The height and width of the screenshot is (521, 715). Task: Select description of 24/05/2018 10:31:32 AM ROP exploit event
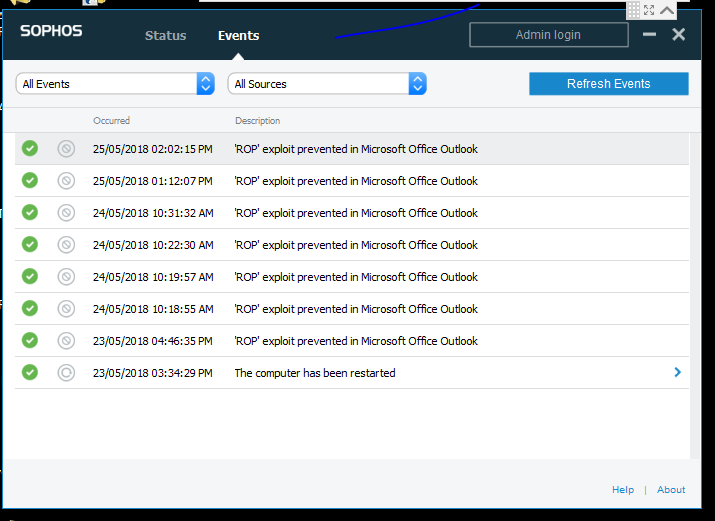tap(356, 213)
